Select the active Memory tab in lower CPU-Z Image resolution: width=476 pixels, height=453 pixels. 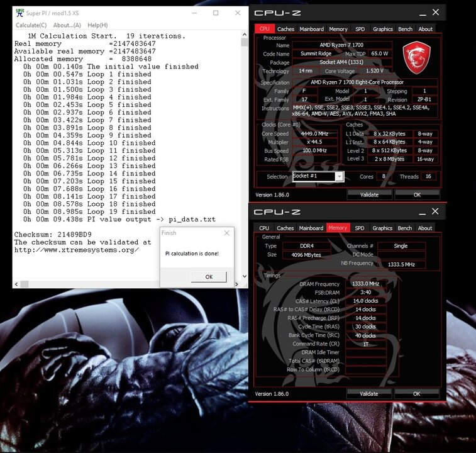[338, 228]
